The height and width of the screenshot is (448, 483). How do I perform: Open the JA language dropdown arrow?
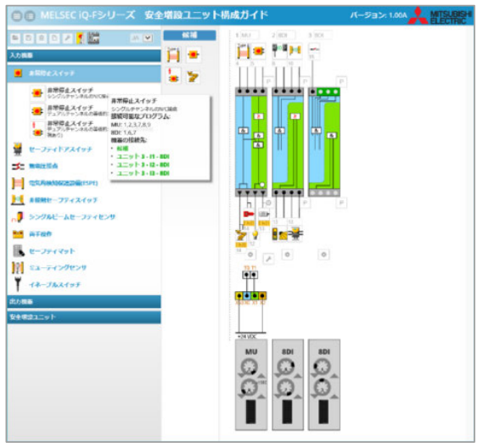(149, 38)
